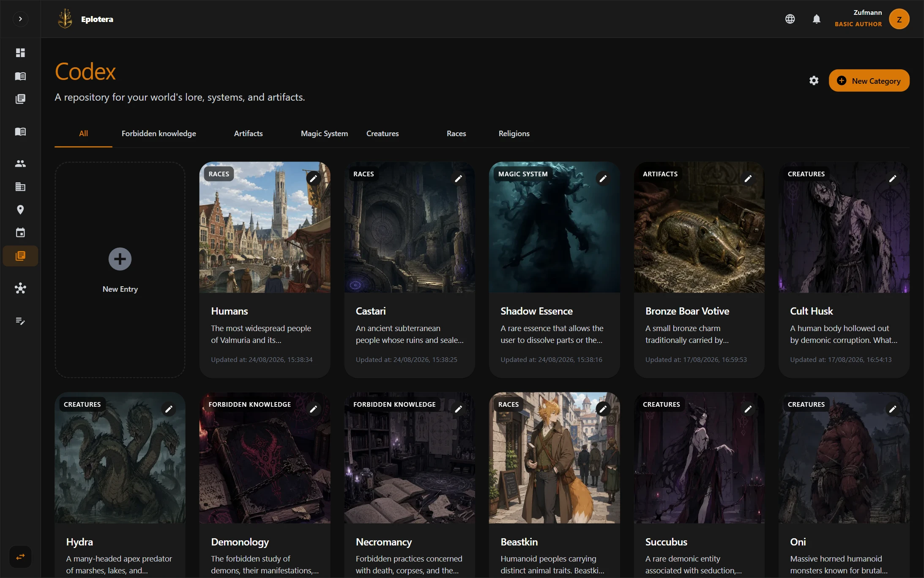The height and width of the screenshot is (578, 924).
Task: Click the CREATURES tag on Cult Husk
Action: coord(806,174)
